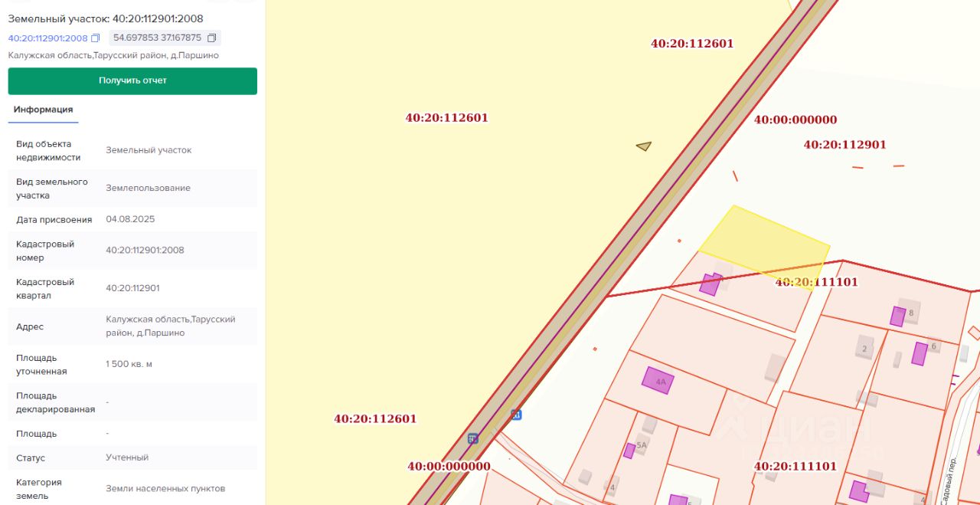This screenshot has height=505, width=980.
Task: Click the 40:20:112601 label in the yellow field
Action: [446, 118]
